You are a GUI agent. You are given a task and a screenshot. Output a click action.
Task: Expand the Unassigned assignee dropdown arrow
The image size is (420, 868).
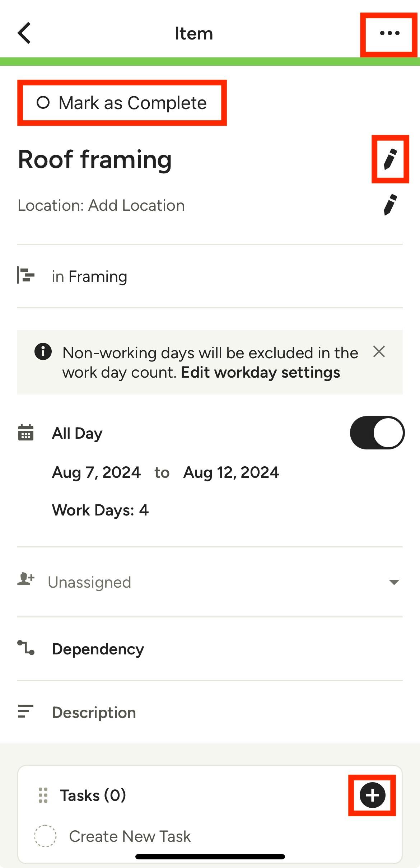[x=394, y=582]
